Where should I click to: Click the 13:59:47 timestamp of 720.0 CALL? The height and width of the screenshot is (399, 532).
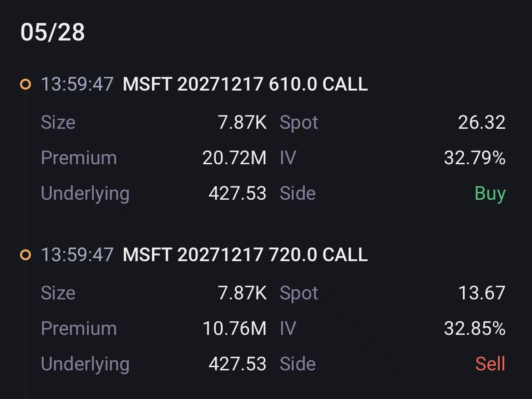(77, 255)
